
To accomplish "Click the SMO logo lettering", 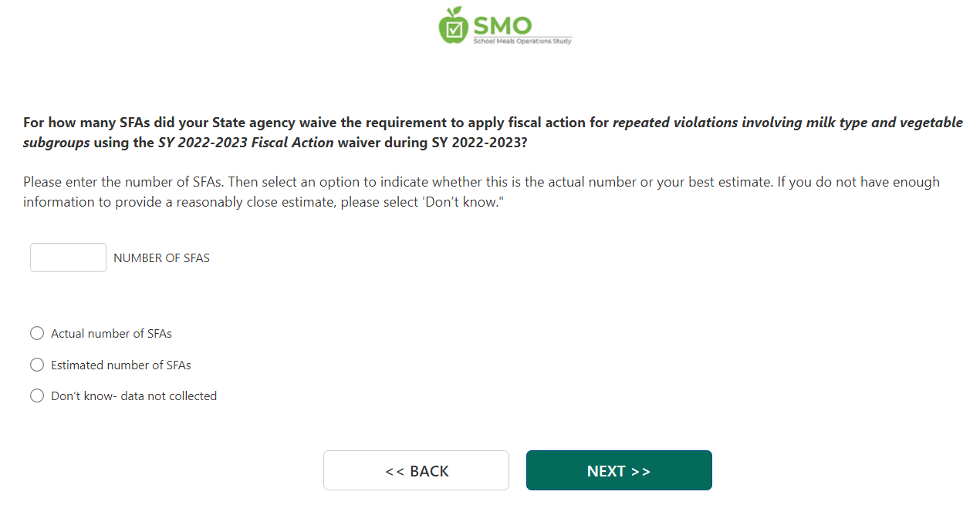I will [502, 25].
